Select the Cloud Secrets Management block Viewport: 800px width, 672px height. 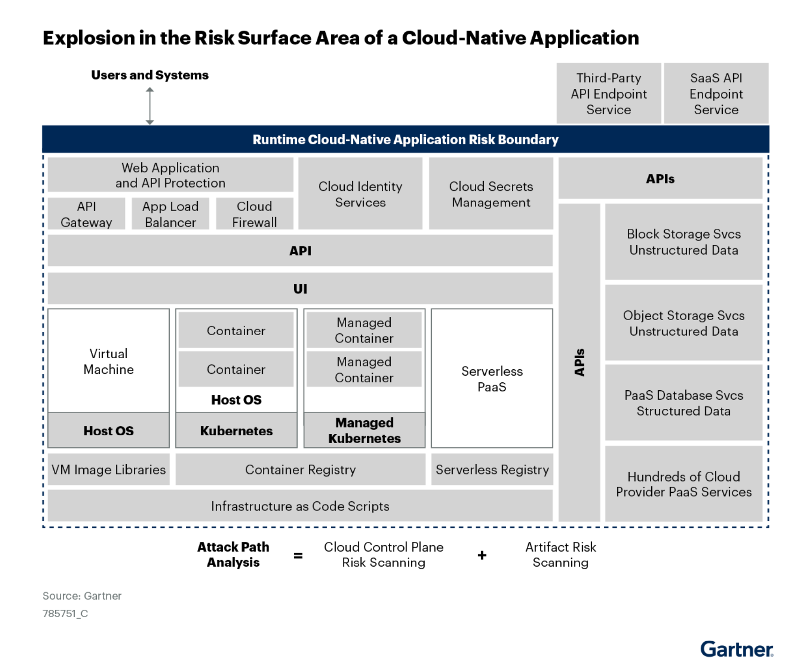coord(490,193)
